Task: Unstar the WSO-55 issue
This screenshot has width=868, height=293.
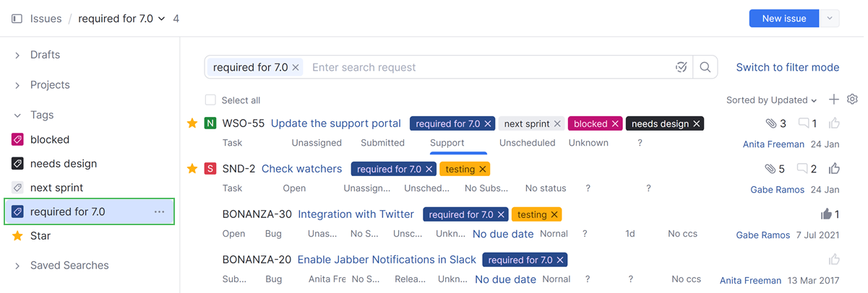Action: [x=192, y=123]
